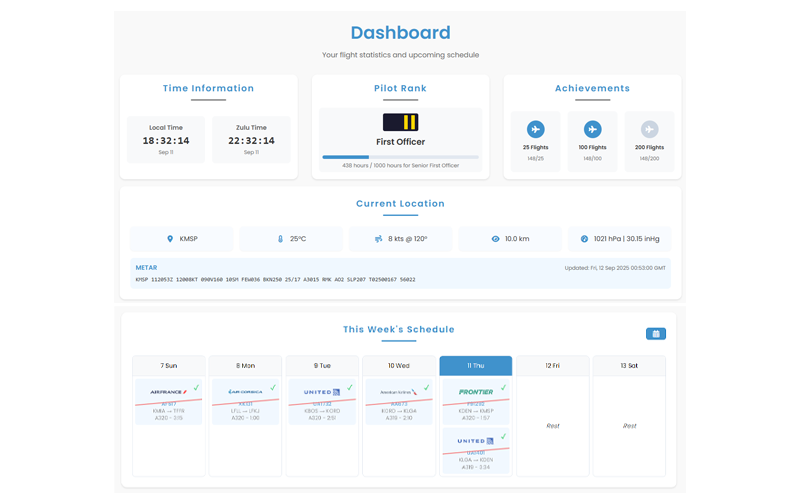Open the LFLL to LFKJ flight card

(x=245, y=402)
